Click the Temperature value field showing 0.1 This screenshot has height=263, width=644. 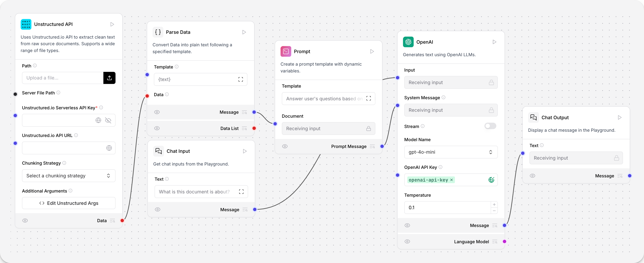(447, 208)
